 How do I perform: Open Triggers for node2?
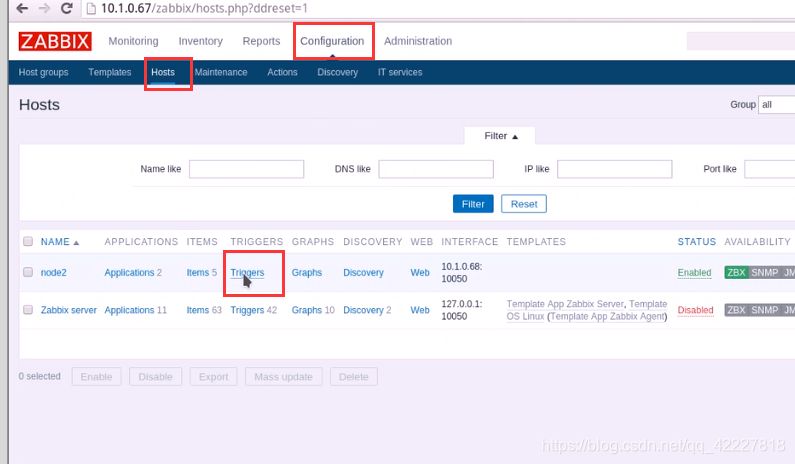(247, 272)
